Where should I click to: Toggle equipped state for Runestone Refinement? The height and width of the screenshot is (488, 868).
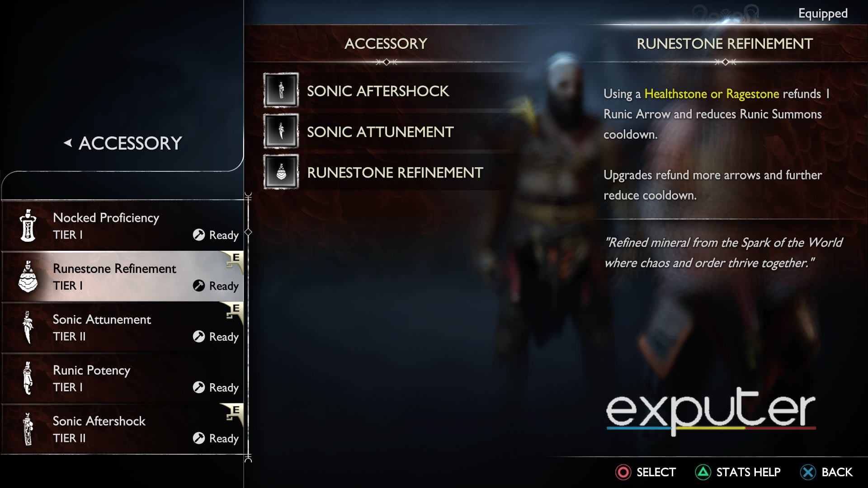click(x=122, y=276)
